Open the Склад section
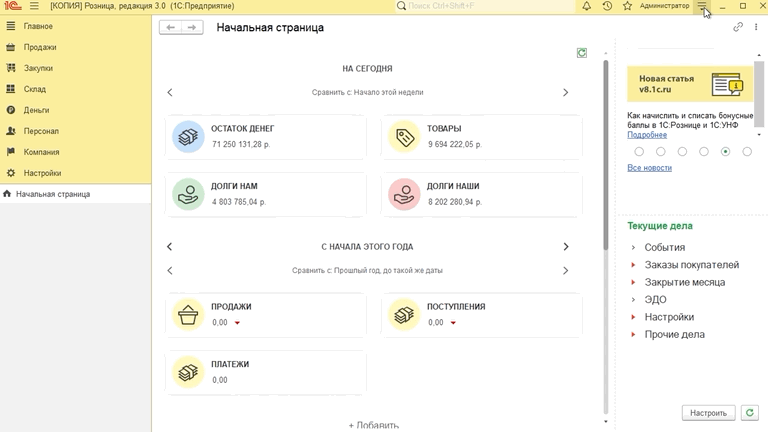 pos(75,89)
